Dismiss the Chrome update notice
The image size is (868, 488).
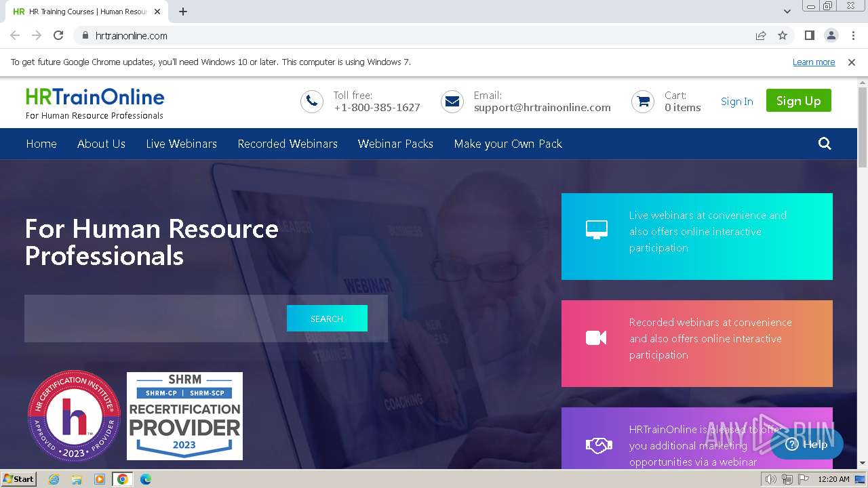(852, 62)
